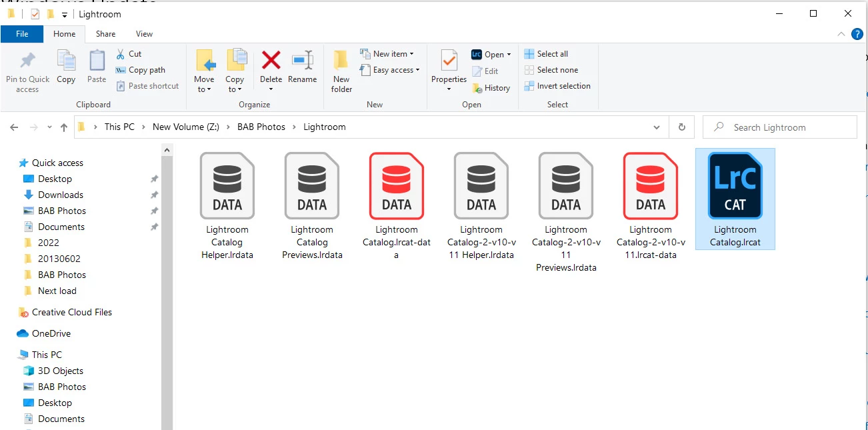Click the History command
Viewport: 868px width, 430px height.
[491, 88]
